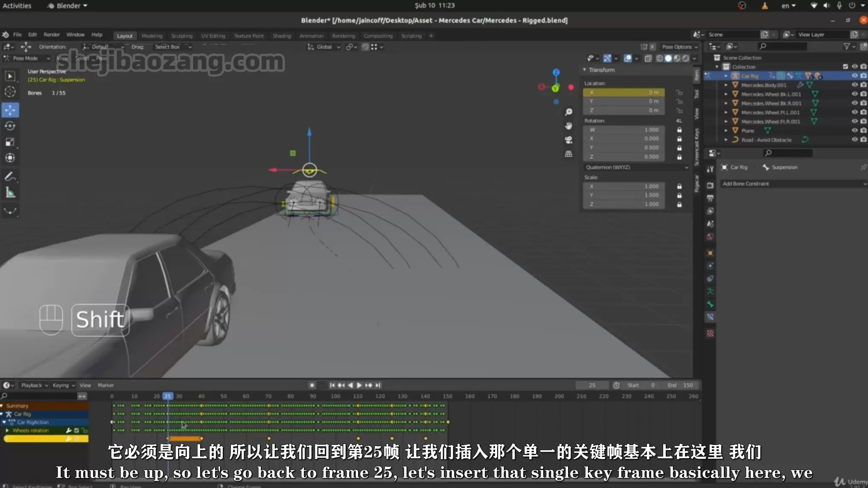This screenshot has height=488, width=868.
Task: Toggle lock on Rotation W
Action: pyautogui.click(x=679, y=130)
